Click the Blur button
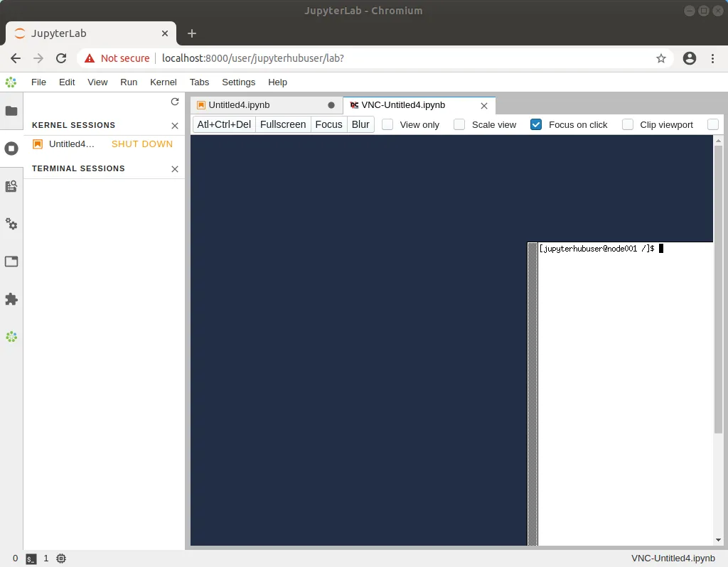 click(x=360, y=125)
